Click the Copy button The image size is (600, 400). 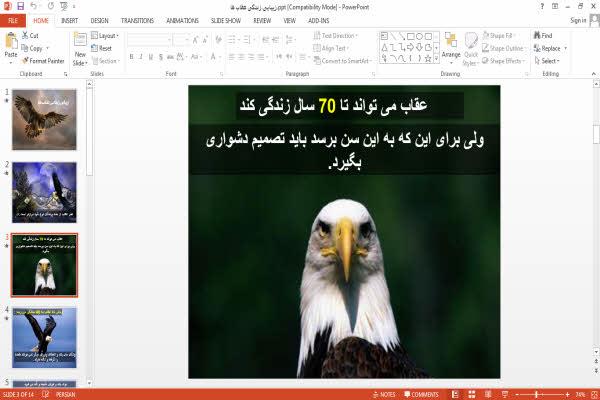coord(32,48)
